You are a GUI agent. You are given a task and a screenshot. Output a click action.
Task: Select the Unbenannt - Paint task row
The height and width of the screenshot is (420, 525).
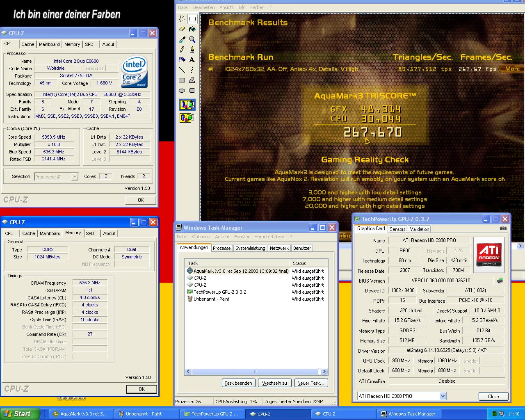257,299
